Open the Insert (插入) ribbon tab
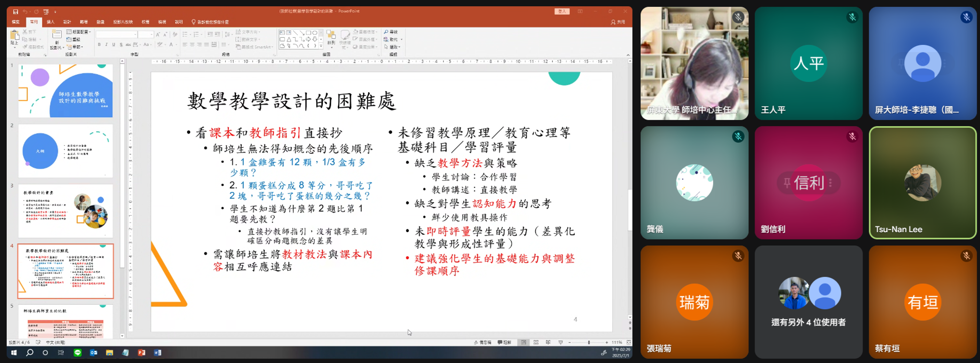 [50, 22]
